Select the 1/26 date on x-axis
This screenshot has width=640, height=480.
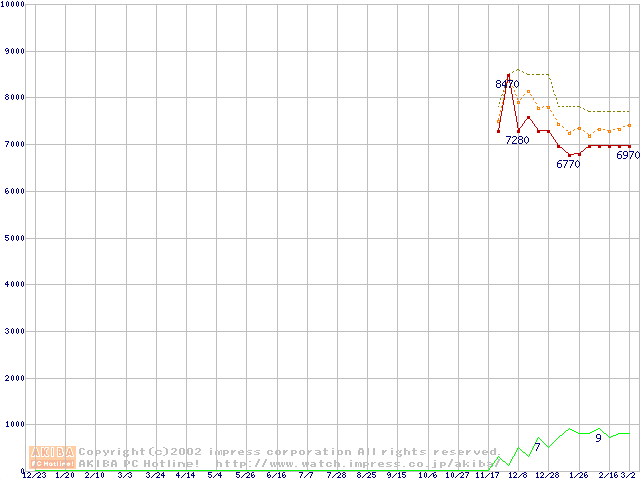[x=577, y=475]
